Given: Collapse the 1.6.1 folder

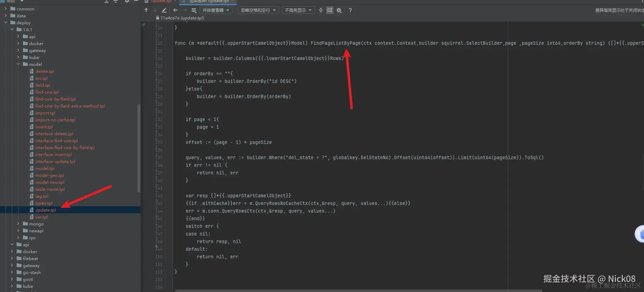Looking at the screenshot, I should pos(12,29).
